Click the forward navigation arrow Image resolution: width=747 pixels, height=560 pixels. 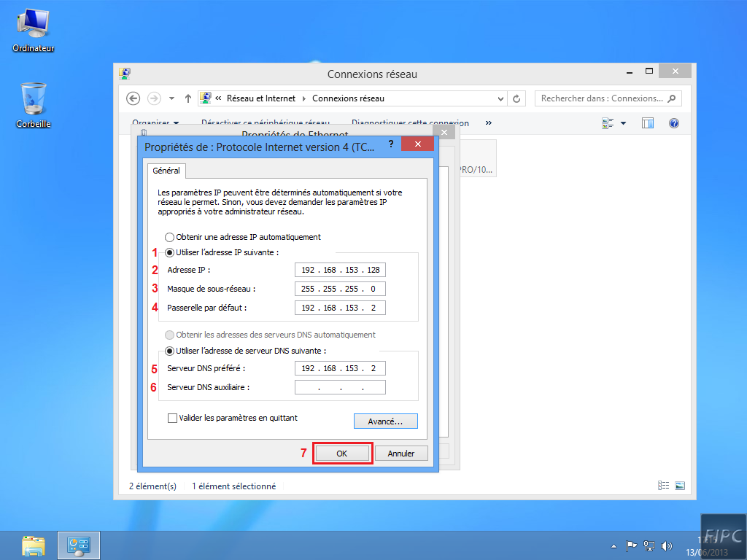point(154,98)
